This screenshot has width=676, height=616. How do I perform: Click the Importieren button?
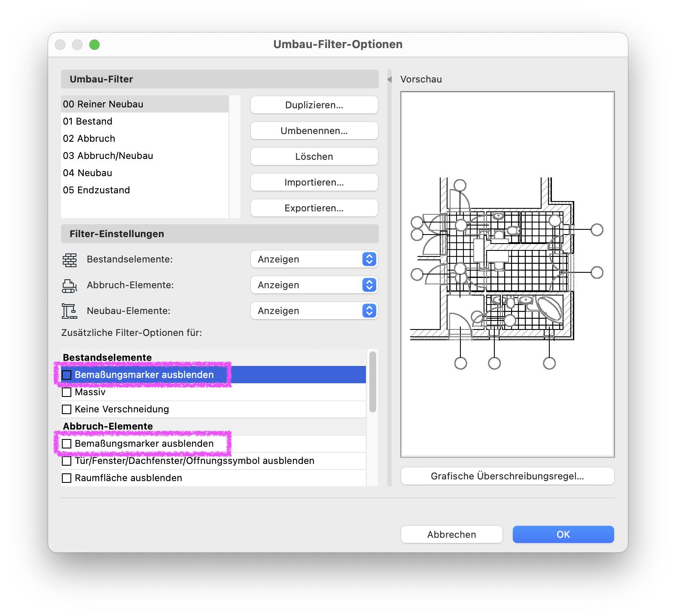(314, 183)
